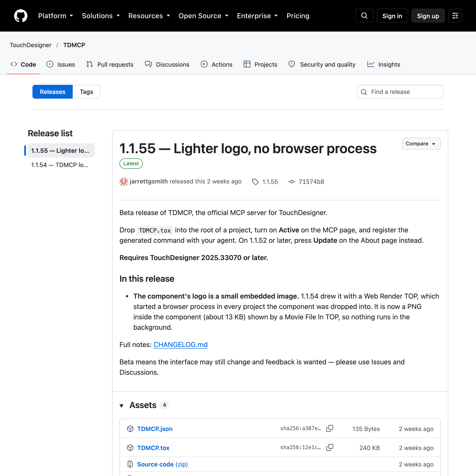476x476 pixels.
Task: Expand the Enterprise menu
Action: tap(257, 16)
